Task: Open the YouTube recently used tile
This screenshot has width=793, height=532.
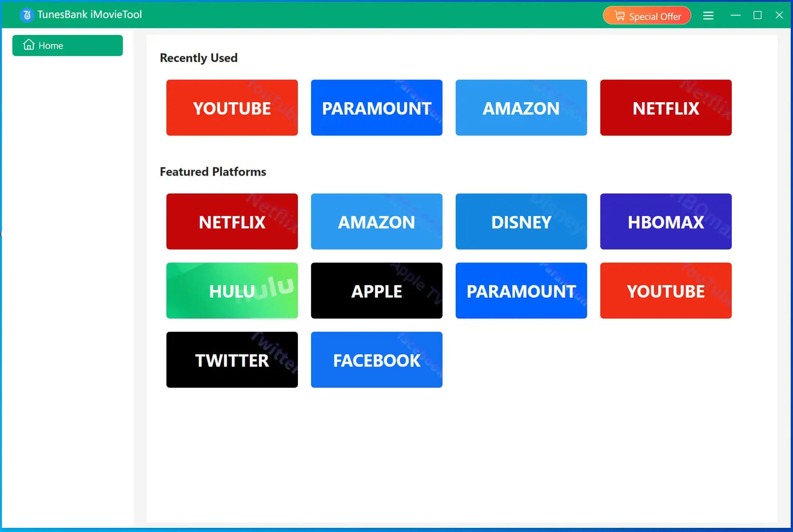Action: 232,107
